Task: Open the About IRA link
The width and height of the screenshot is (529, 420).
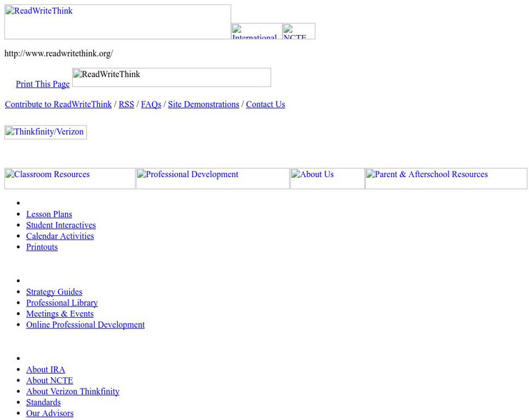Action: coord(45,370)
